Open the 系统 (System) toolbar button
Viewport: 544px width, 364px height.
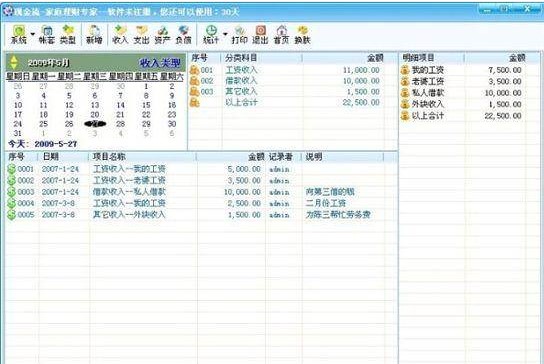click(18, 35)
